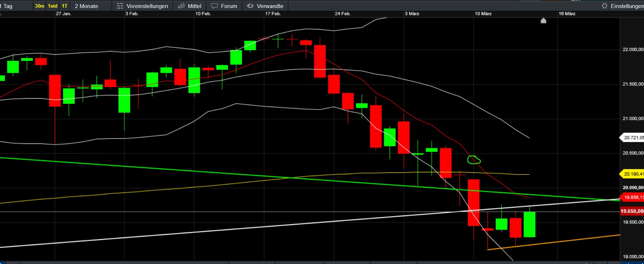Image resolution: width=644 pixels, height=264 pixels.
Task: Click the 27 Jan. date label
Action: pos(63,14)
